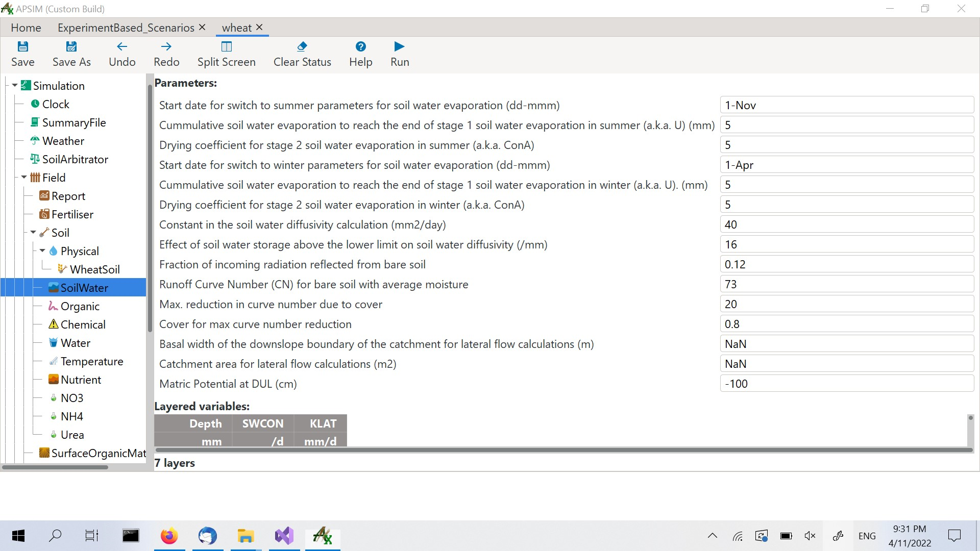The width and height of the screenshot is (980, 551).
Task: Click the Redo arrow icon
Action: pos(166,47)
